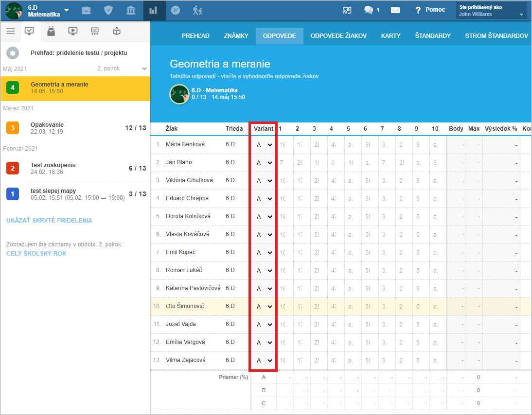Viewport: 532px width, 415px height.
Task: Open the walking people icon
Action: pos(197,11)
